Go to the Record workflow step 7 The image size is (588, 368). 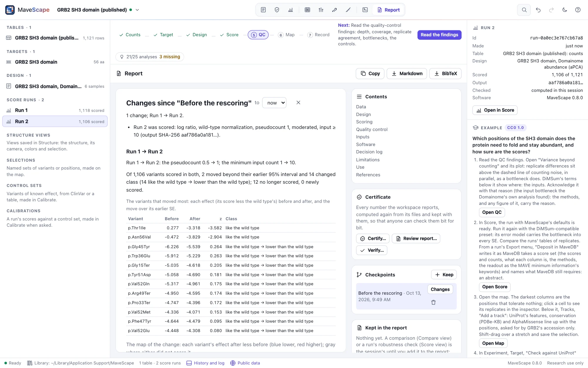point(318,35)
